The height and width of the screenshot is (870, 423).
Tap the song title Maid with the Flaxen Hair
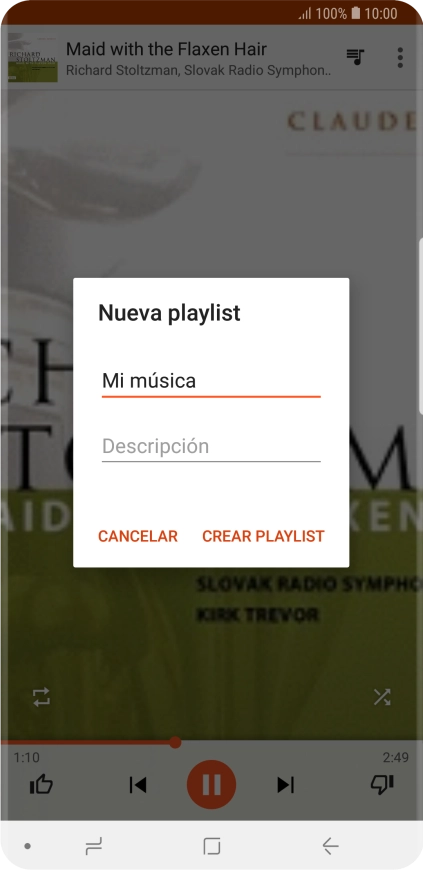pos(167,49)
